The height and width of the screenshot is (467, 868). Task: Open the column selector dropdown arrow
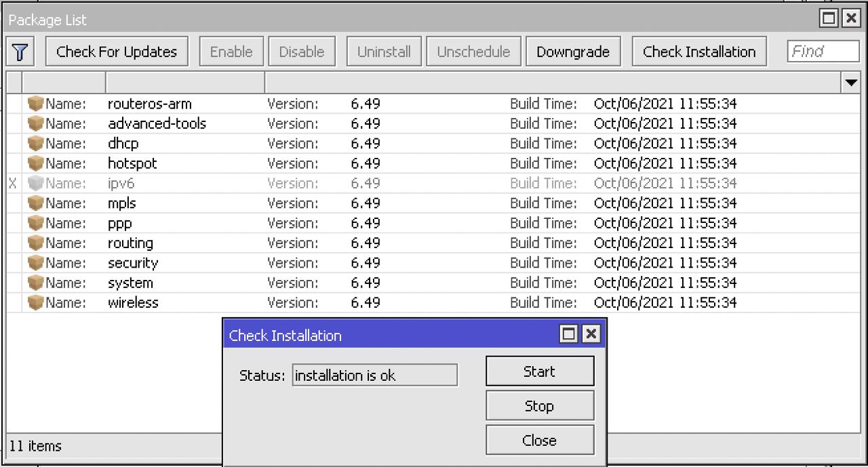click(851, 83)
